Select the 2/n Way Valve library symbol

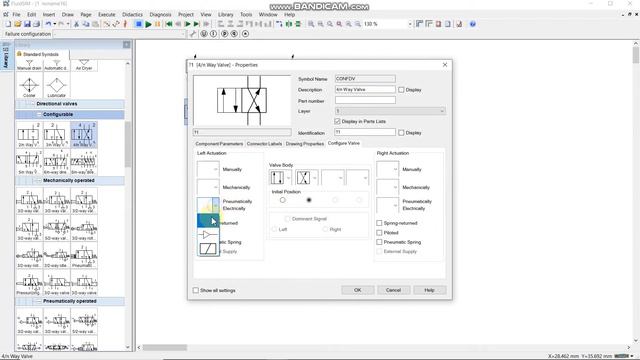[29, 135]
